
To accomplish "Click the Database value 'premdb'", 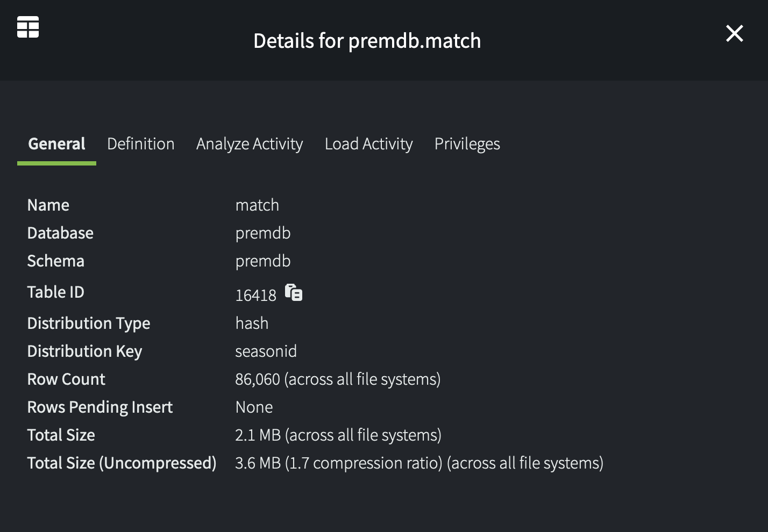I will coord(263,233).
